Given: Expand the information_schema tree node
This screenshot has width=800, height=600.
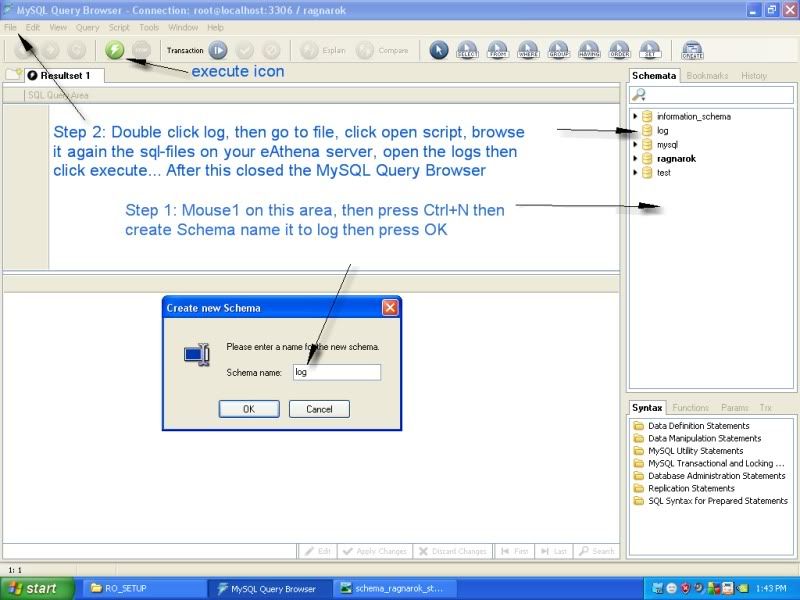Looking at the screenshot, I should pos(635,117).
